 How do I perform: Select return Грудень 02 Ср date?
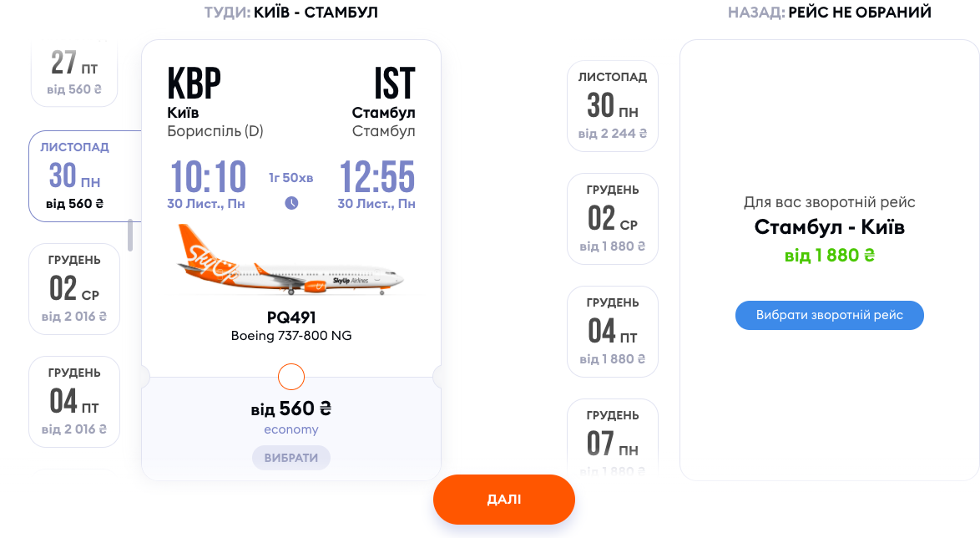pyautogui.click(x=613, y=218)
